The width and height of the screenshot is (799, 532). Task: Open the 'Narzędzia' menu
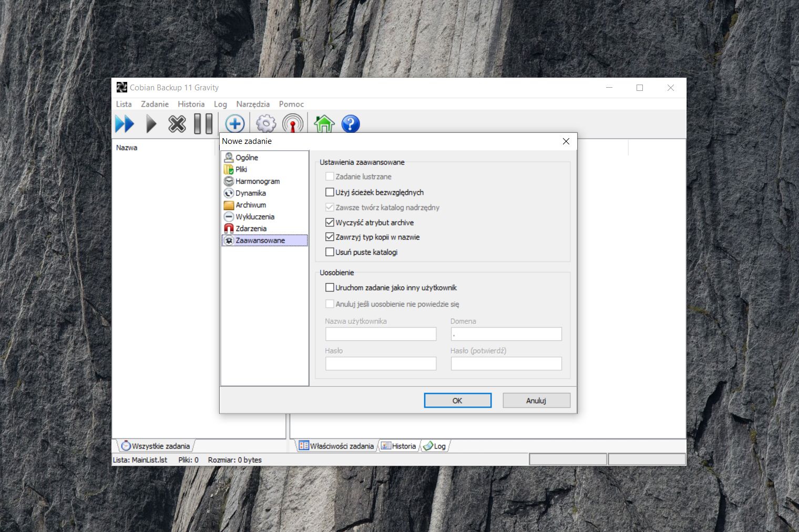pos(253,104)
